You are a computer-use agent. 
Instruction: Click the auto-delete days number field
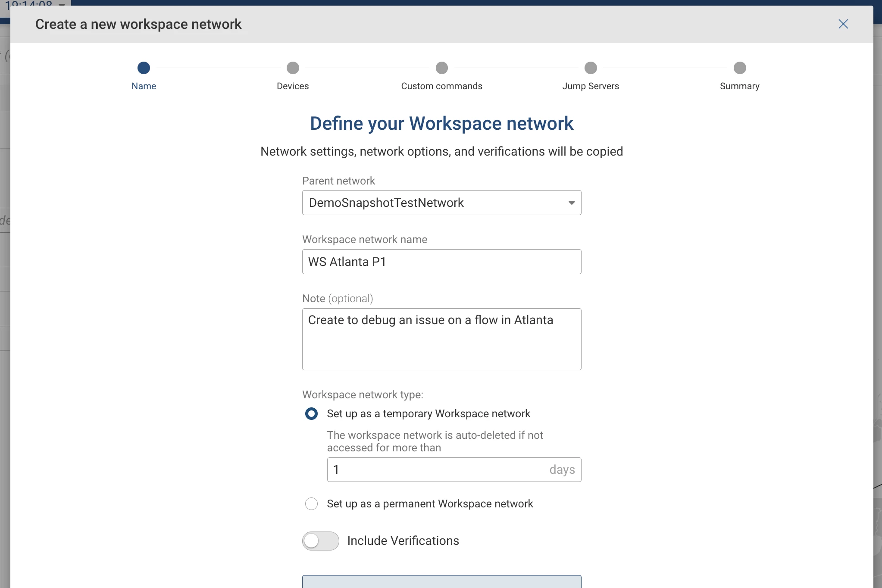tap(435, 470)
